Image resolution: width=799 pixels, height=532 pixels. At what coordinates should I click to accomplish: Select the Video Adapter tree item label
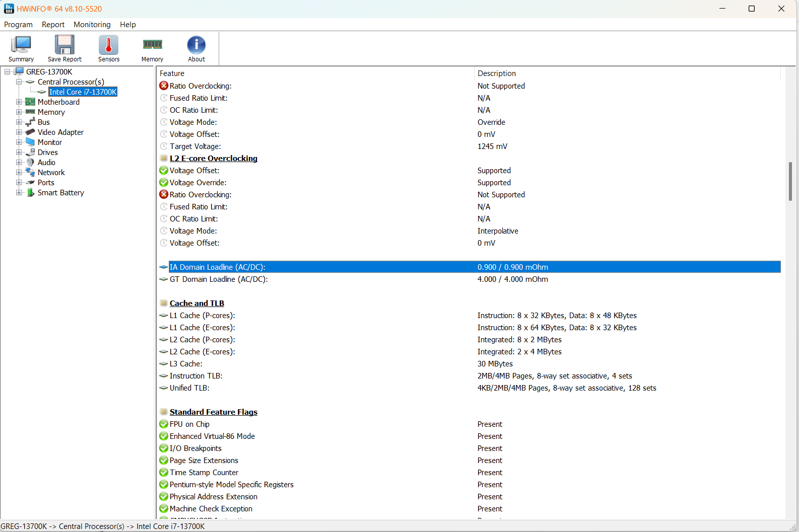[x=60, y=132]
